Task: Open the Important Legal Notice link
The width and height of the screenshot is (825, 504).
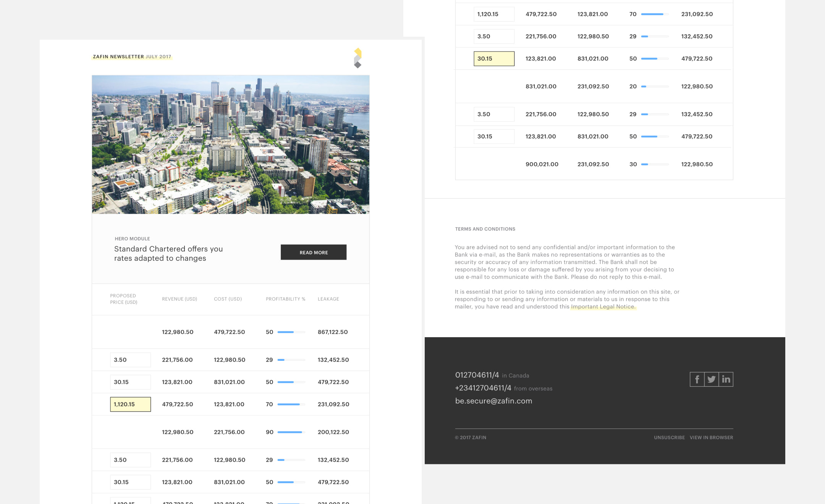Action: point(603,307)
